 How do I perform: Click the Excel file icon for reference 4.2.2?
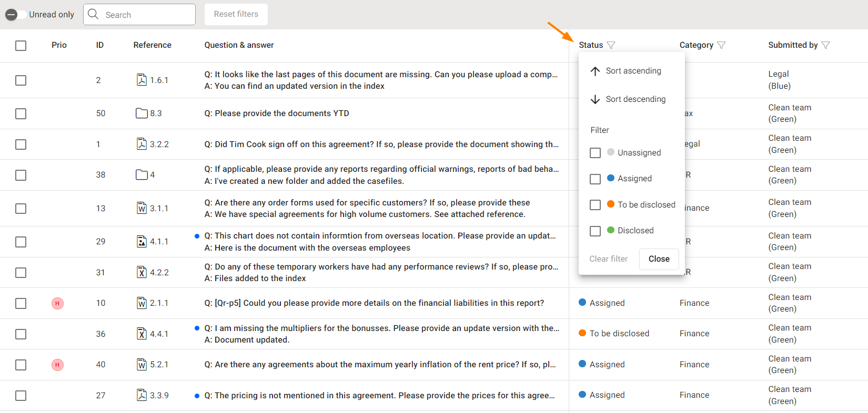[142, 272]
